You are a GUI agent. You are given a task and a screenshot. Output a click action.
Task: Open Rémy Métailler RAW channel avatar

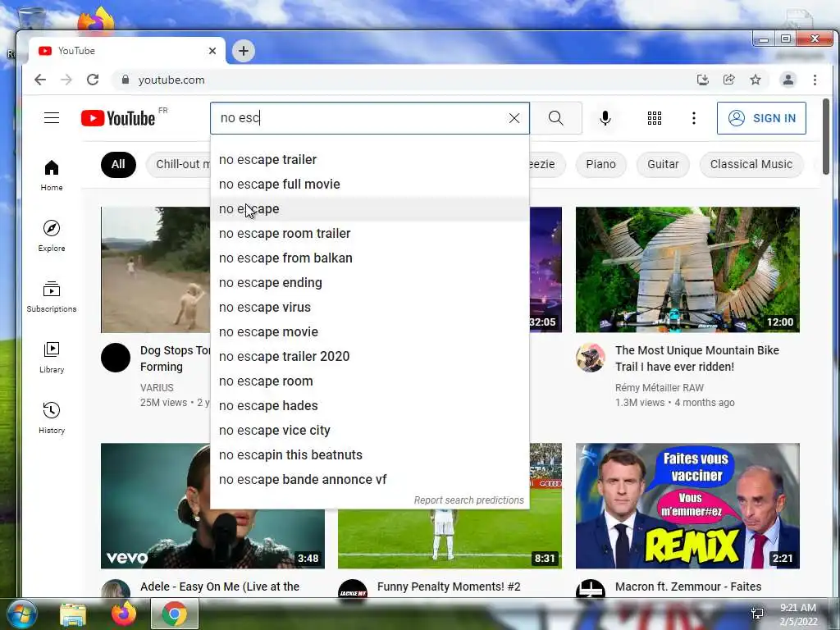tap(591, 358)
